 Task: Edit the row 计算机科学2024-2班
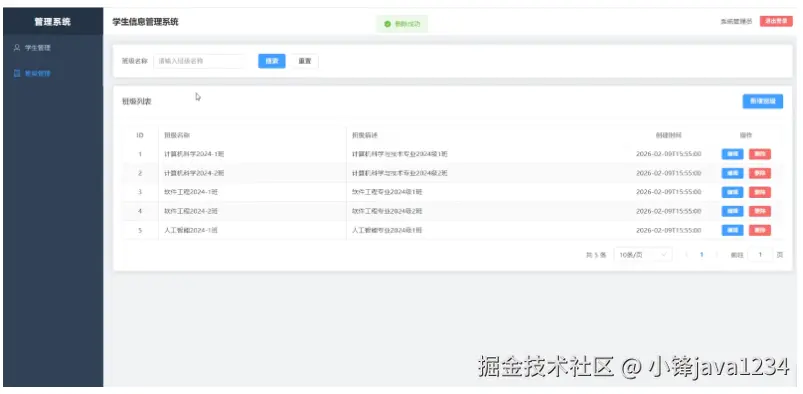[x=732, y=173]
